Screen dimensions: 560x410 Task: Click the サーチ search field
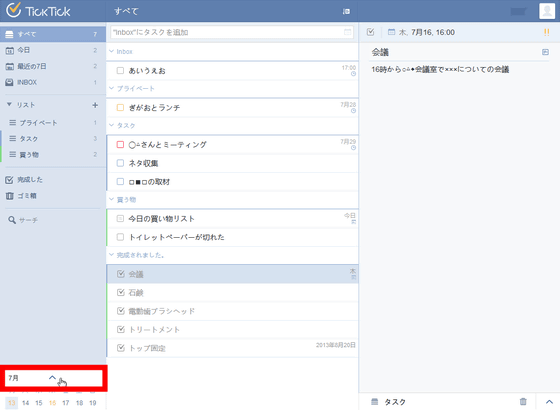[28, 220]
